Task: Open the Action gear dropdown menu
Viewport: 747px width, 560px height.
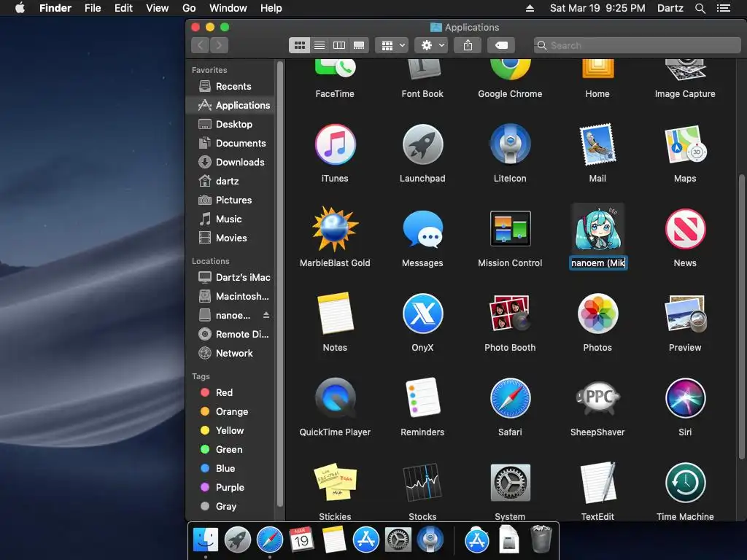Action: (x=431, y=45)
